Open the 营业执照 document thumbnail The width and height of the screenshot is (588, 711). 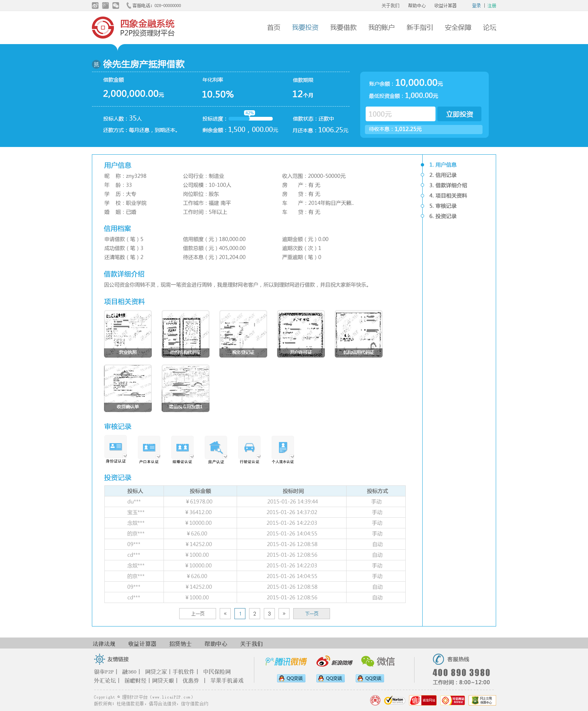[x=128, y=334]
